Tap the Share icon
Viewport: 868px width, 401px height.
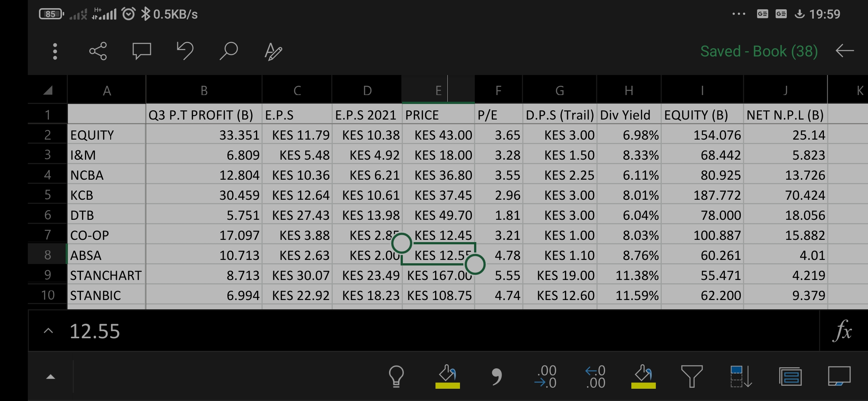pos(98,51)
